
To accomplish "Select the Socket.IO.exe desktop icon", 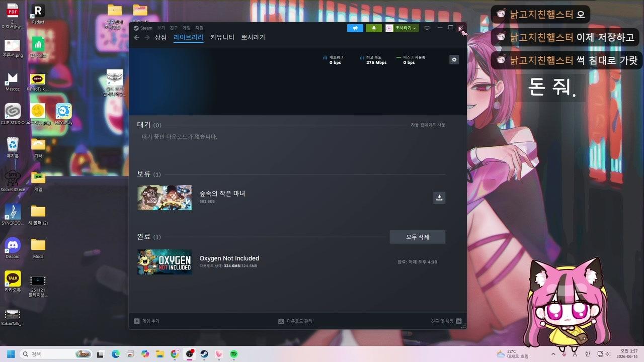I will (x=13, y=182).
